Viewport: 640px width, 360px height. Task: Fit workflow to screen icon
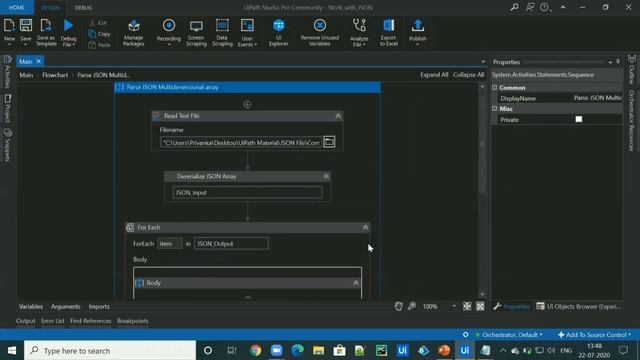click(x=467, y=306)
